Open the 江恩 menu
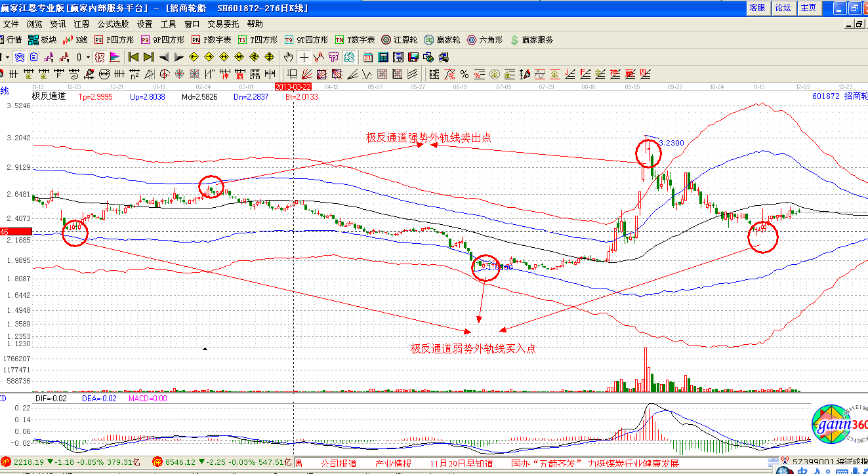This screenshot has height=474, width=868. (x=81, y=24)
